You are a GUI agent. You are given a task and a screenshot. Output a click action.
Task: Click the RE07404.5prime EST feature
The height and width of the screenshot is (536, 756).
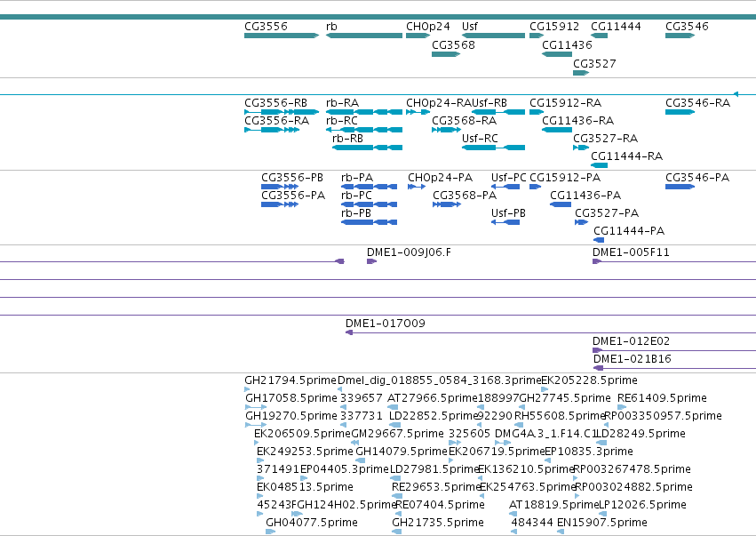[x=399, y=514]
